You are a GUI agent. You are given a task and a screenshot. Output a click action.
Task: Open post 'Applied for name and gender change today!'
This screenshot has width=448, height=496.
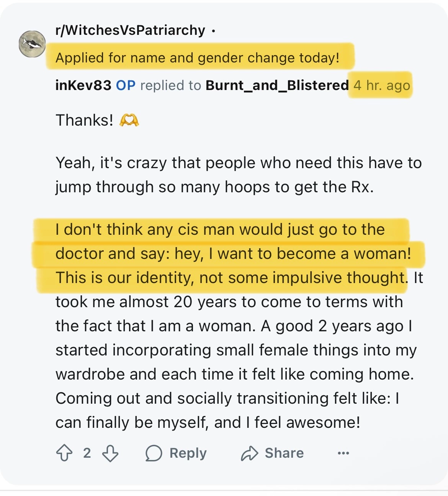(x=197, y=58)
